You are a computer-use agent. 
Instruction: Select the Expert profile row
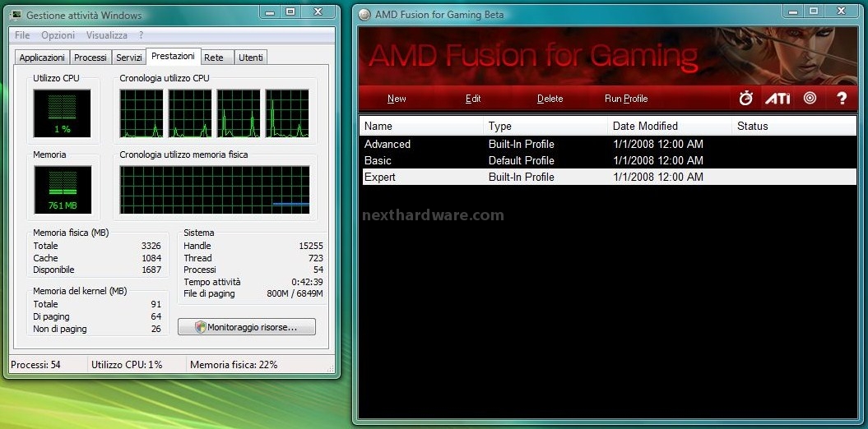click(608, 178)
